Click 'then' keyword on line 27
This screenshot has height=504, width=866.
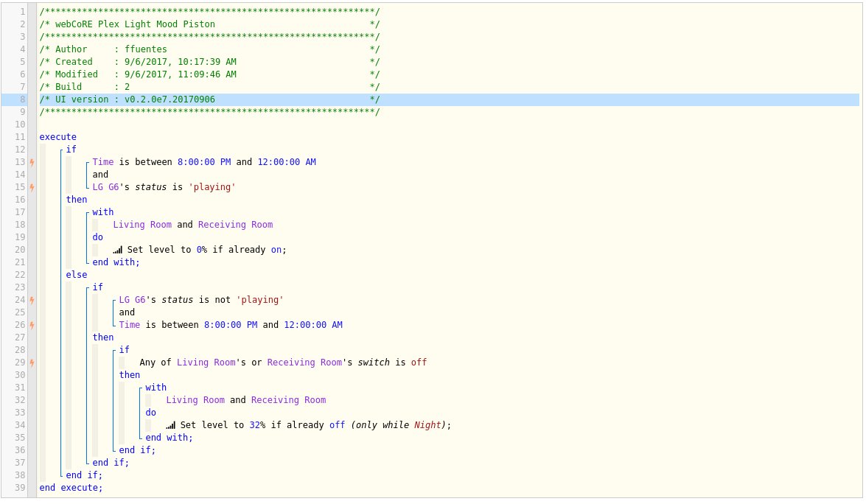[103, 337]
